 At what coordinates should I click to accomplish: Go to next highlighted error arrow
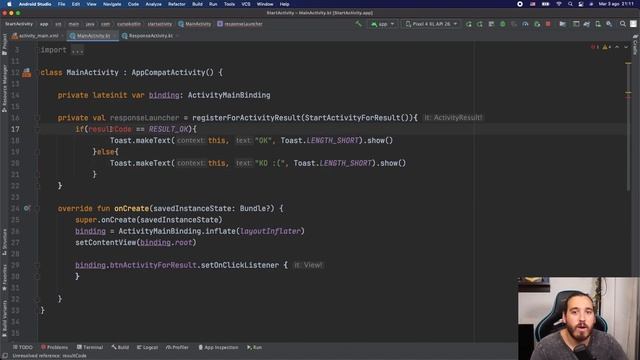coord(626,47)
